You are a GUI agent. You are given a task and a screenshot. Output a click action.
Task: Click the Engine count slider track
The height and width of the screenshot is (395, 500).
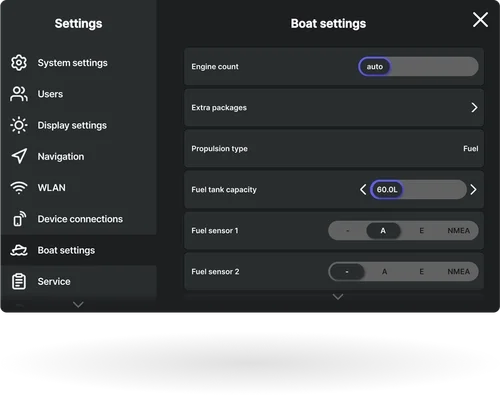click(419, 67)
